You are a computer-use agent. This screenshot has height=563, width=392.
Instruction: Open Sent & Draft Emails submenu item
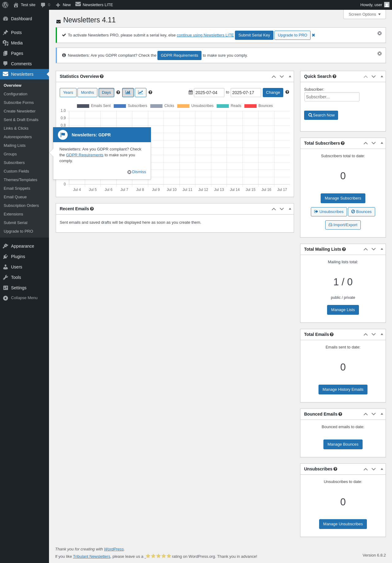click(24, 120)
